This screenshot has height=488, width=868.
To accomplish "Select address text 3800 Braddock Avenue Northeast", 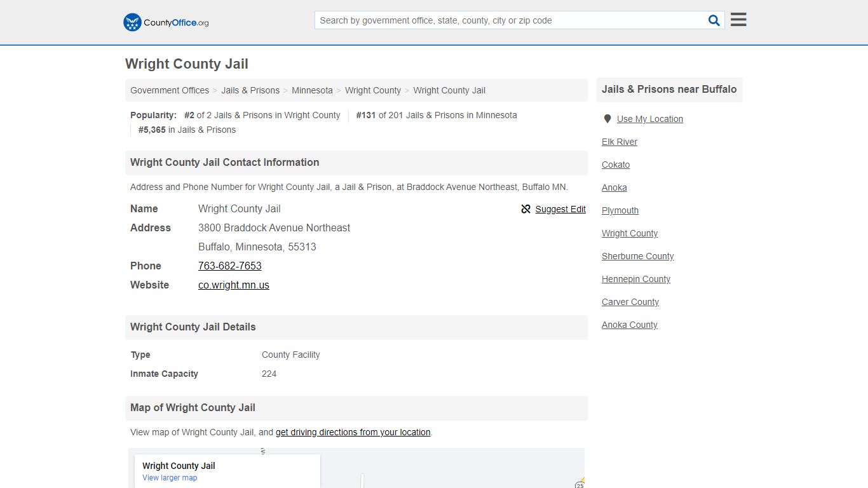I will (x=274, y=227).
